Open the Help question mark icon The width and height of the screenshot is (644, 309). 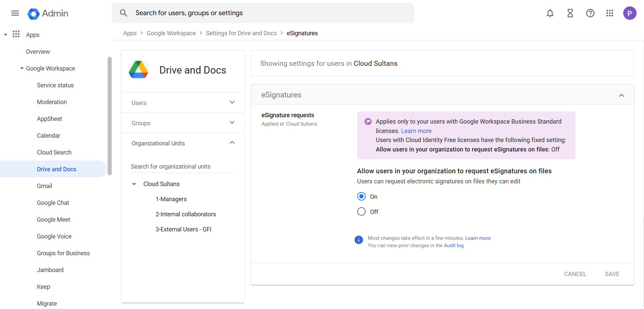[590, 13]
